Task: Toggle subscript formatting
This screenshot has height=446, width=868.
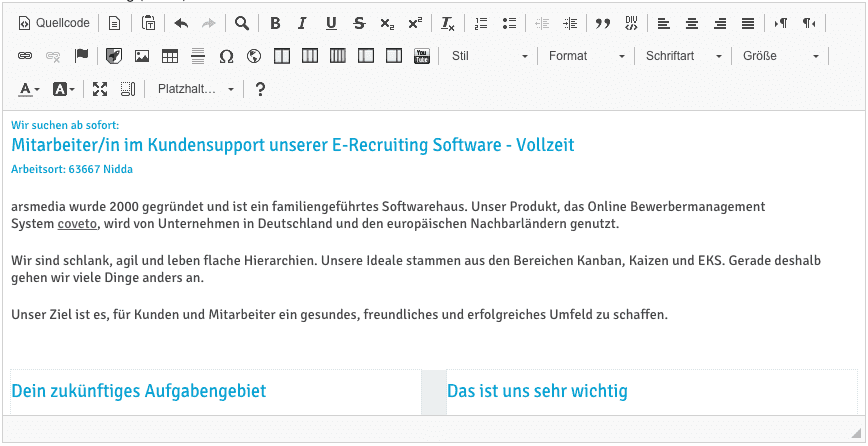Action: tap(387, 23)
